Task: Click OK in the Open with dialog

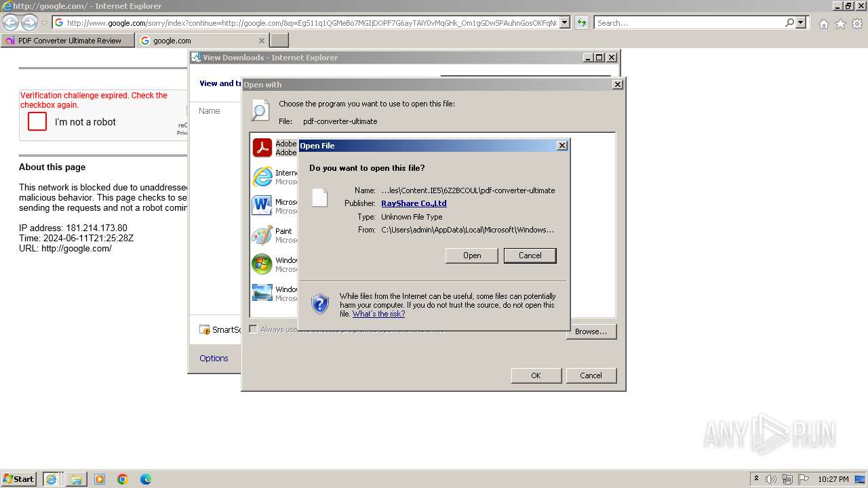Action: pos(536,375)
